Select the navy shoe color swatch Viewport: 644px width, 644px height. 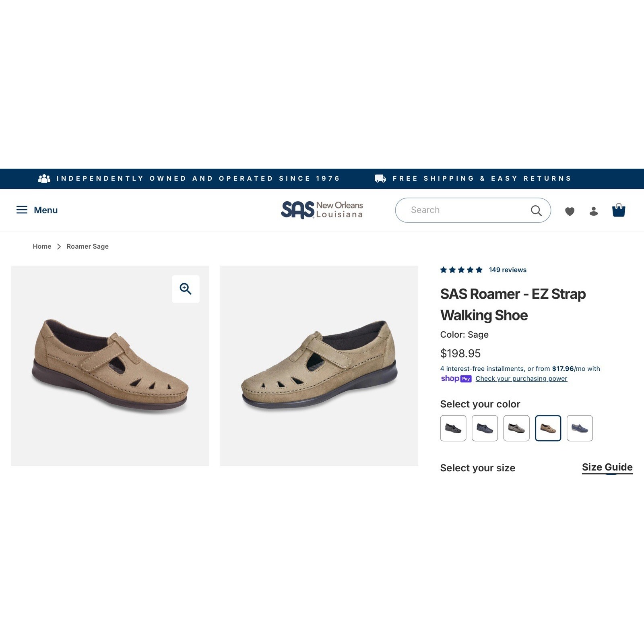[485, 428]
